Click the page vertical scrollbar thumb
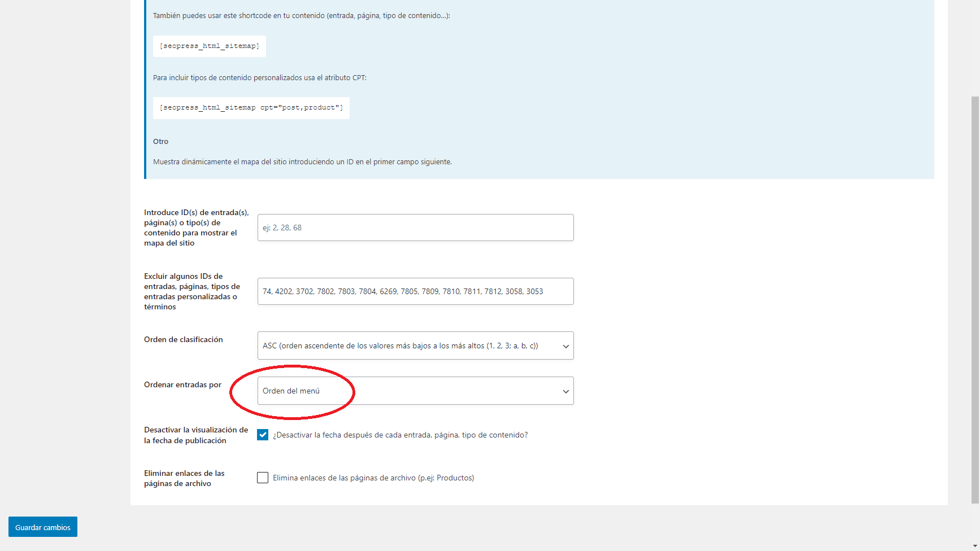Screen dimensions: 980x551 (x=975, y=299)
